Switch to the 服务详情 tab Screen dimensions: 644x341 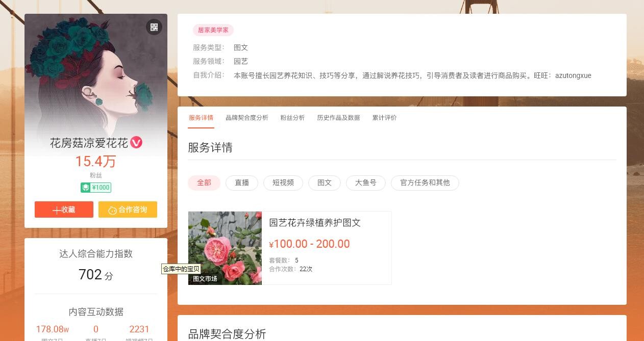pos(201,118)
